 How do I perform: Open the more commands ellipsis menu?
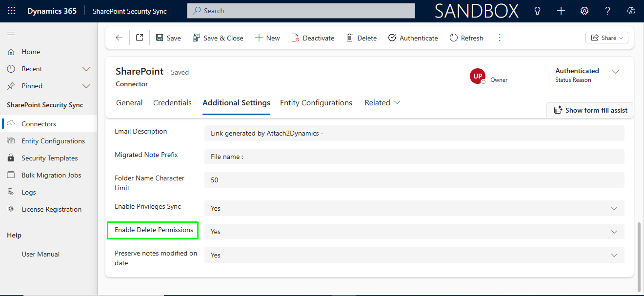(x=499, y=38)
